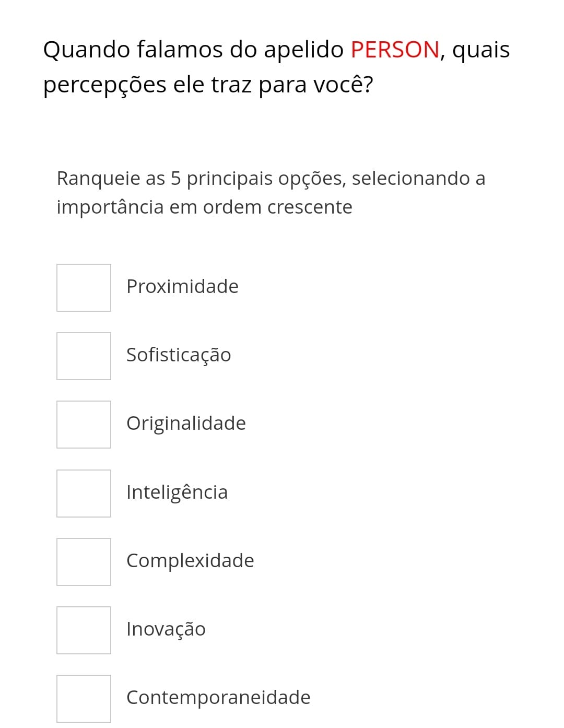Image resolution: width=564 pixels, height=728 pixels.
Task: Mark the Inteligência ranking box
Action: point(84,494)
